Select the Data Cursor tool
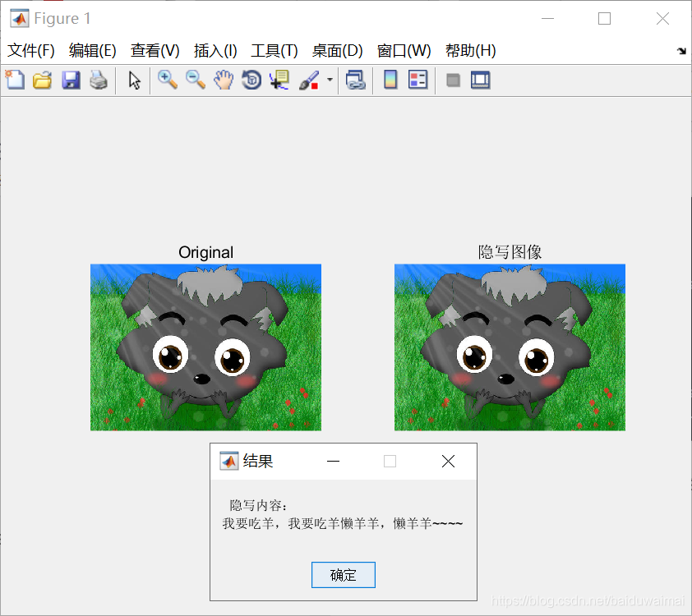Screen dimensions: 692x616 pyautogui.click(x=279, y=80)
